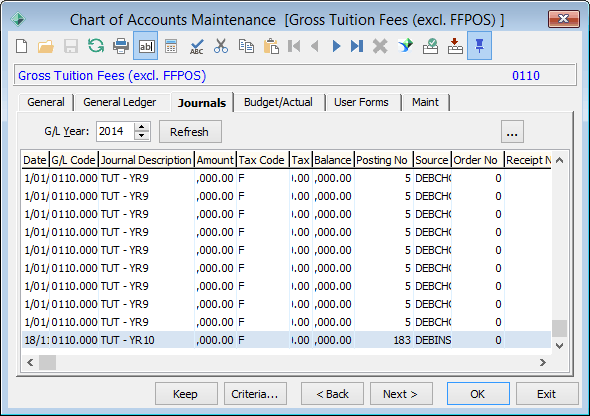Click the Exit button
This screenshot has height=416, width=590.
(547, 394)
